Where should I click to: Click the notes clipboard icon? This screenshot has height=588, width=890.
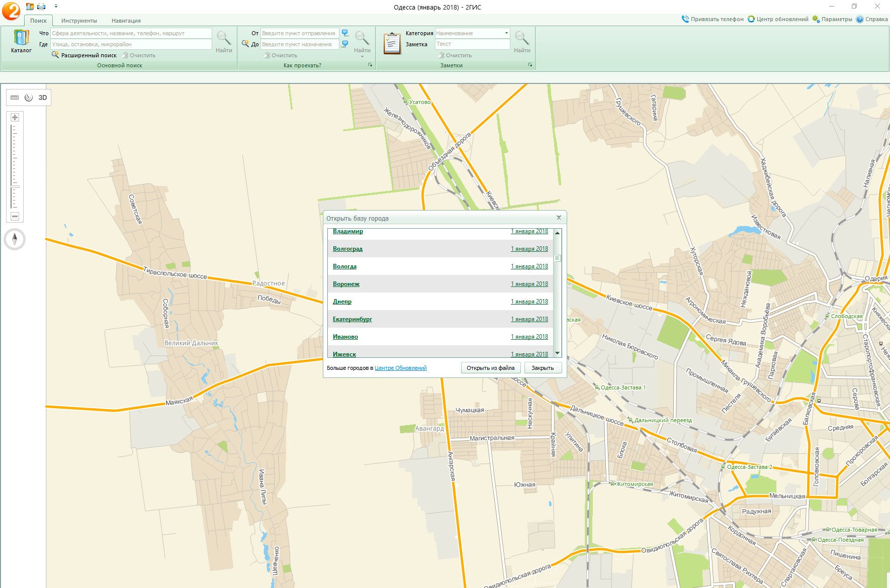click(x=392, y=43)
